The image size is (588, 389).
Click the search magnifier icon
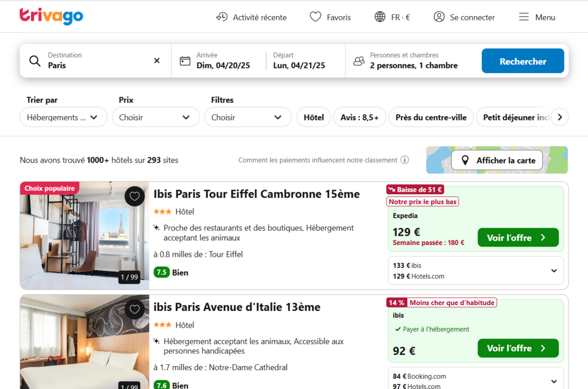click(x=34, y=60)
